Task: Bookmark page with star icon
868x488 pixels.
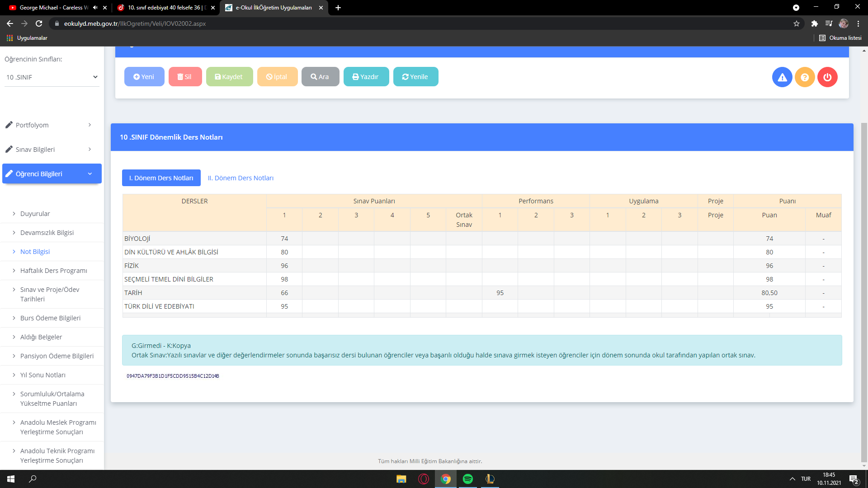Action: click(x=797, y=23)
